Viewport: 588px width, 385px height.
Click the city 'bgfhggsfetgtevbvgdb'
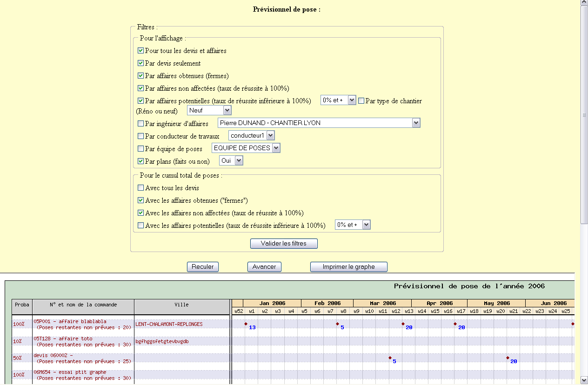point(162,341)
